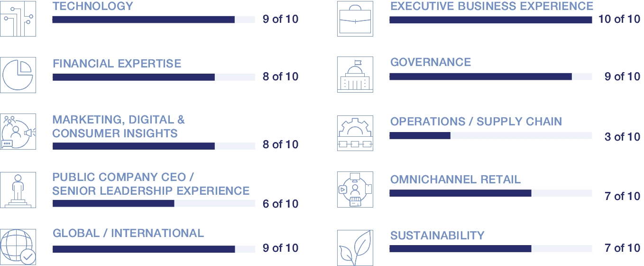
Task: Click the Financial Expertise pie chart icon
Action: tap(18, 75)
